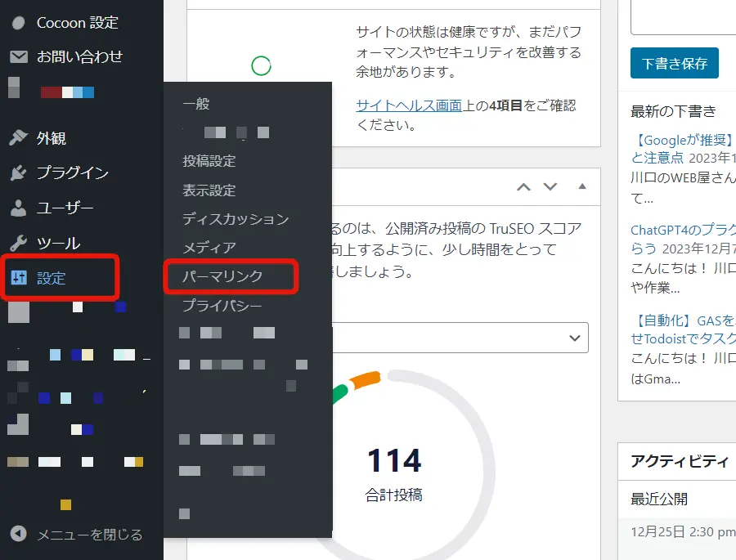Click the 下書き保存 save draft button
Image resolution: width=736 pixels, height=560 pixels.
pyautogui.click(x=675, y=62)
